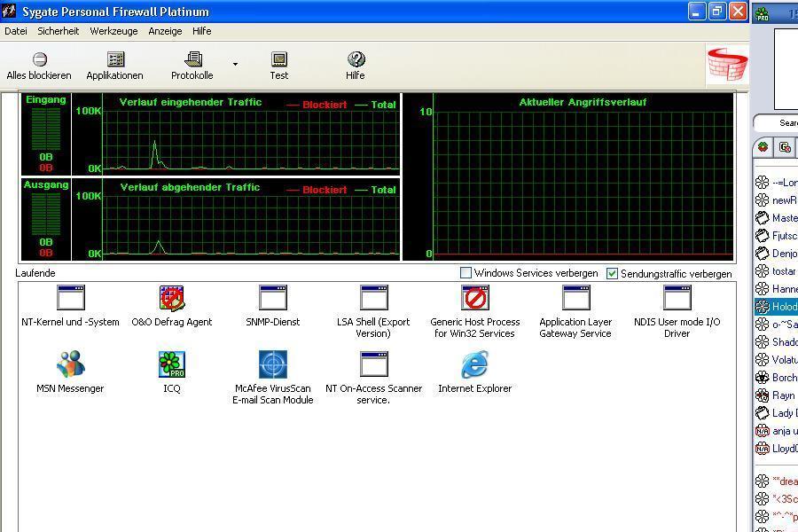The height and width of the screenshot is (532, 798).
Task: Select Rayn contact in ICQ list
Action: coord(776,395)
